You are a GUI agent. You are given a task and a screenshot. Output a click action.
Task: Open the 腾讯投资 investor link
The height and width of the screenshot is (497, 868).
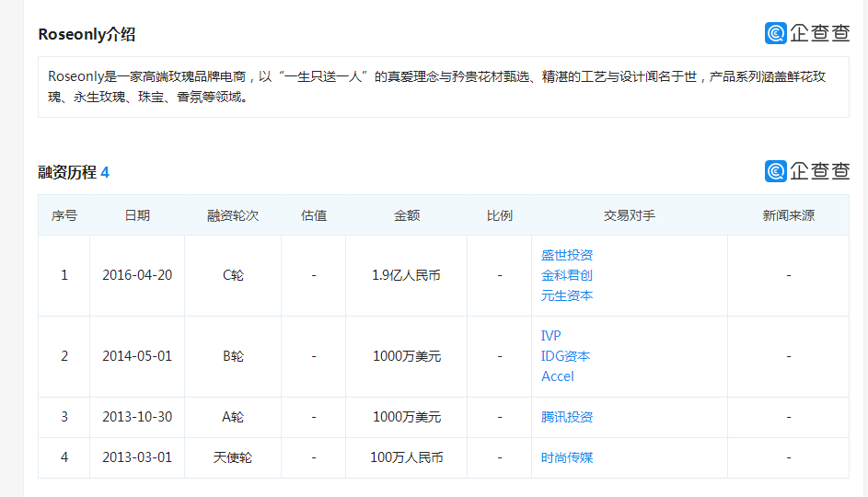pos(566,417)
